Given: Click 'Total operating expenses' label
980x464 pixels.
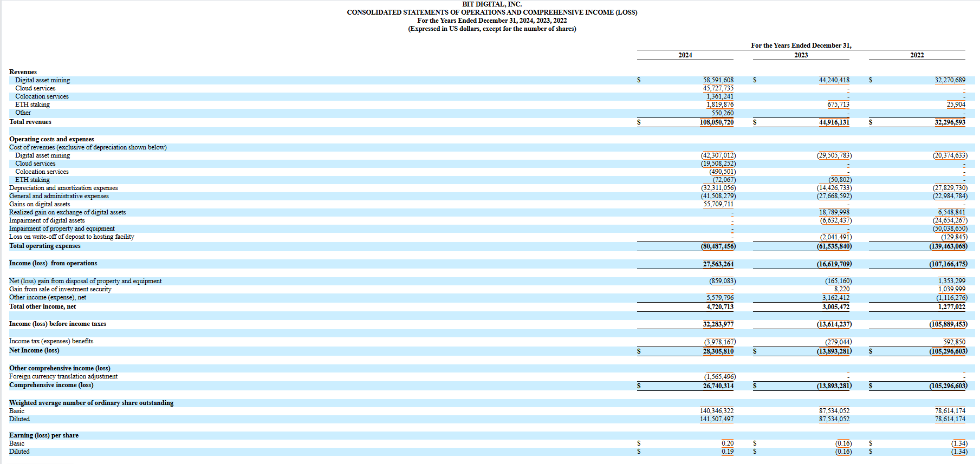Looking at the screenshot, I should pyautogui.click(x=45, y=246).
